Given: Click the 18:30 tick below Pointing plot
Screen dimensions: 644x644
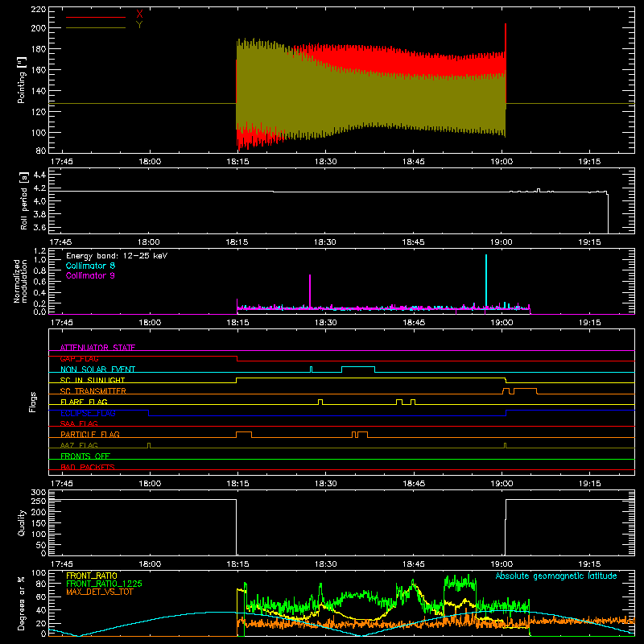Looking at the screenshot, I should tap(326, 162).
